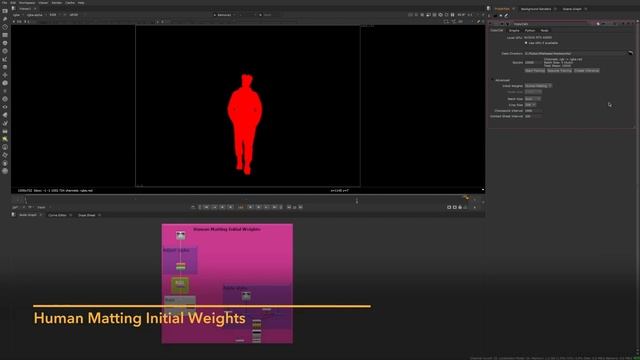Select the Node Graph tab

tap(28, 215)
